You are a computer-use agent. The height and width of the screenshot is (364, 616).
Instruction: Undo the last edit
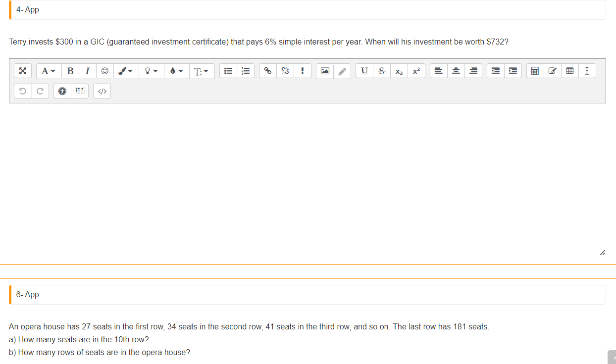pyautogui.click(x=23, y=91)
